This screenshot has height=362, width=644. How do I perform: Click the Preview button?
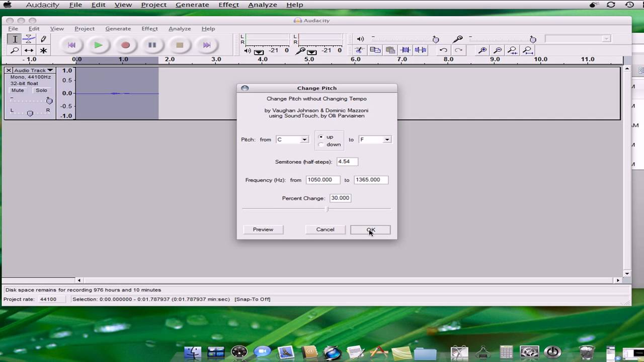click(x=263, y=229)
